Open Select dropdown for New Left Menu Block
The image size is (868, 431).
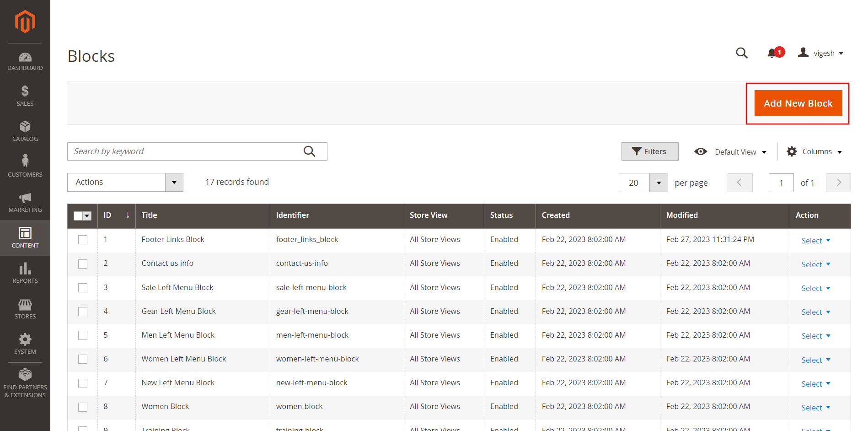coord(816,384)
